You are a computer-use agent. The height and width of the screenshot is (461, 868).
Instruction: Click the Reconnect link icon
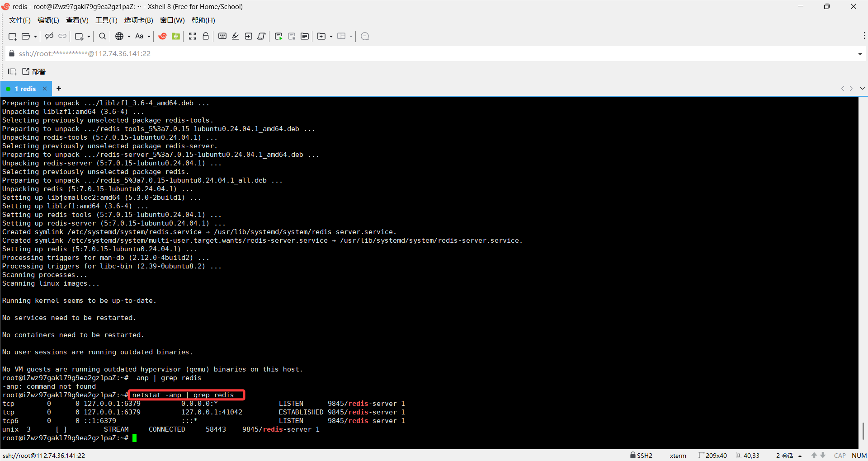click(62, 36)
